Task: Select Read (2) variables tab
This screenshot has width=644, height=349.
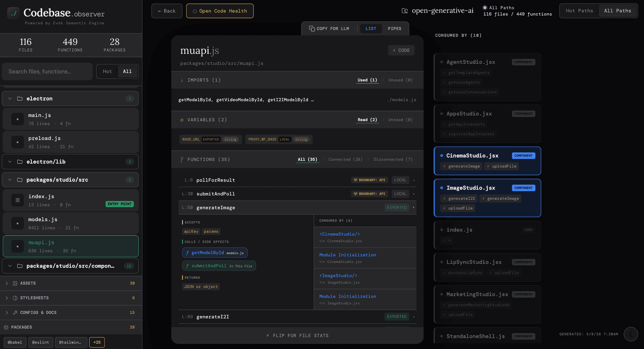Action: (x=367, y=120)
